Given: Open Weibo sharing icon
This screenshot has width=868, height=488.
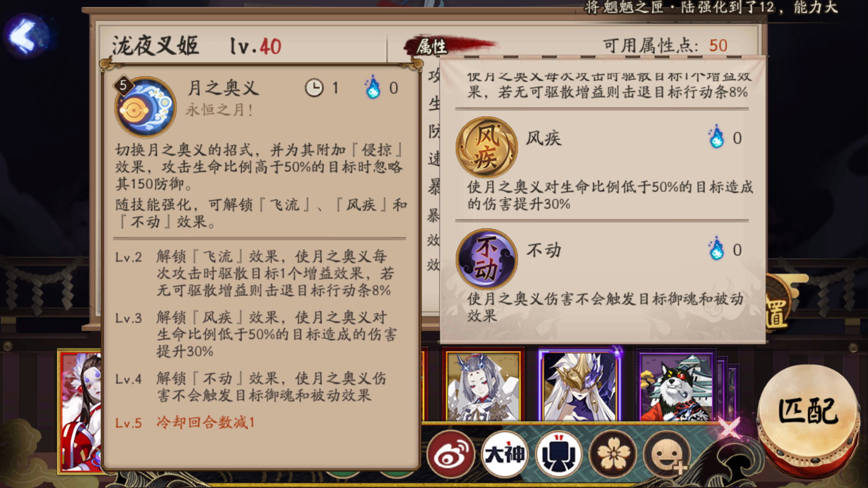Looking at the screenshot, I should point(451,454).
